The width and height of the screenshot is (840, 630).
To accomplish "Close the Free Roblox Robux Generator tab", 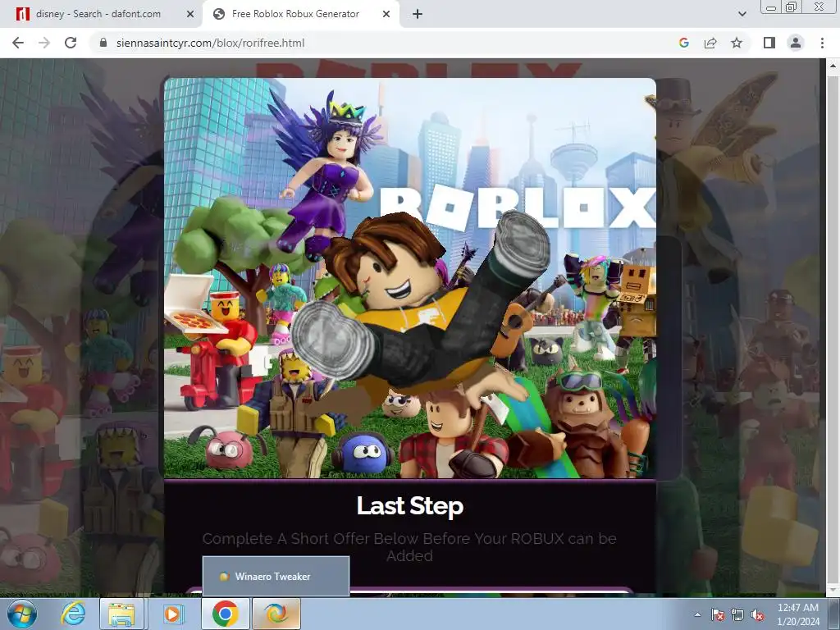I will (x=386, y=14).
